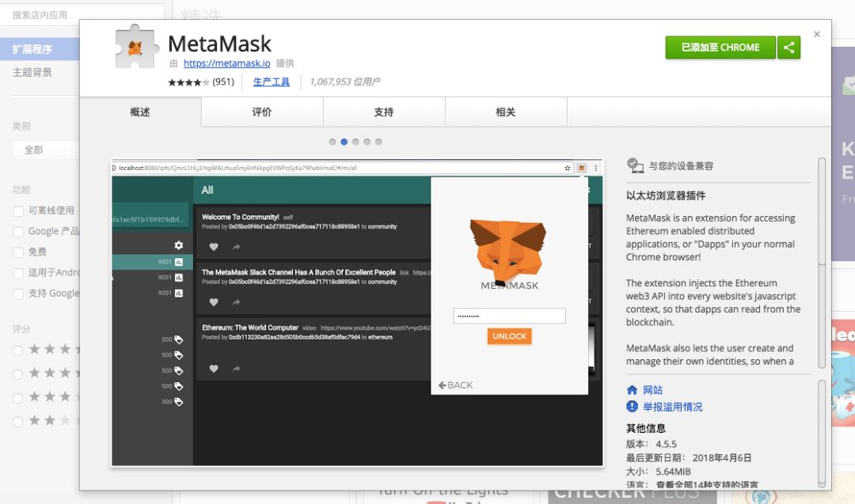Switch to the 支持 tab
The width and height of the screenshot is (855, 504).
click(x=384, y=112)
